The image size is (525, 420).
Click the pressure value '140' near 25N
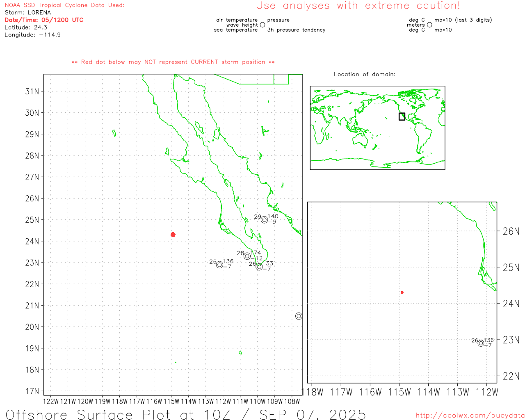click(273, 217)
